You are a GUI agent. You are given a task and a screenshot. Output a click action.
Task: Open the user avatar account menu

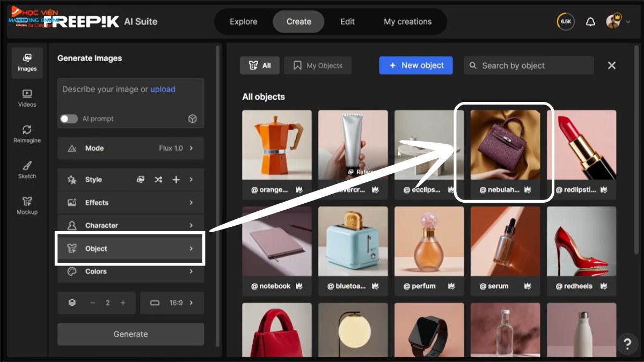pyautogui.click(x=613, y=21)
